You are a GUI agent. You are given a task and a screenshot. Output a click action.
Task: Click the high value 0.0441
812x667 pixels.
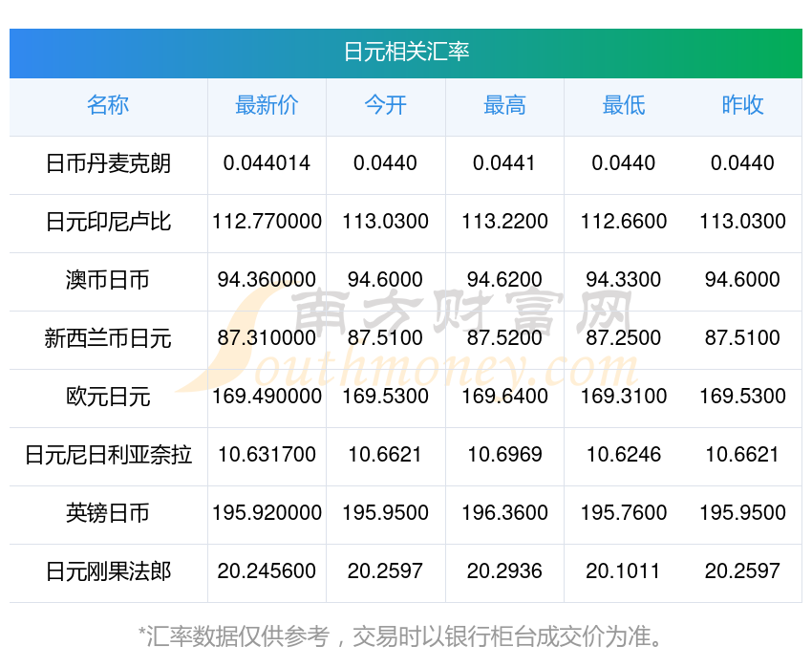(x=503, y=163)
